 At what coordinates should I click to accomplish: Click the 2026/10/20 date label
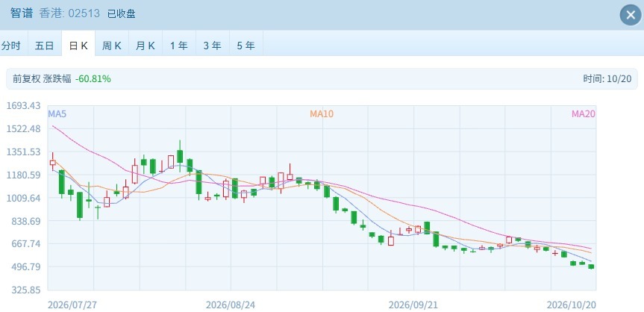pos(572,305)
